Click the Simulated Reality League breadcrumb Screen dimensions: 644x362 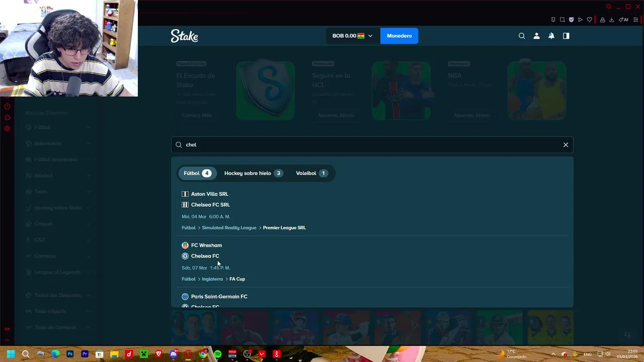(229, 228)
